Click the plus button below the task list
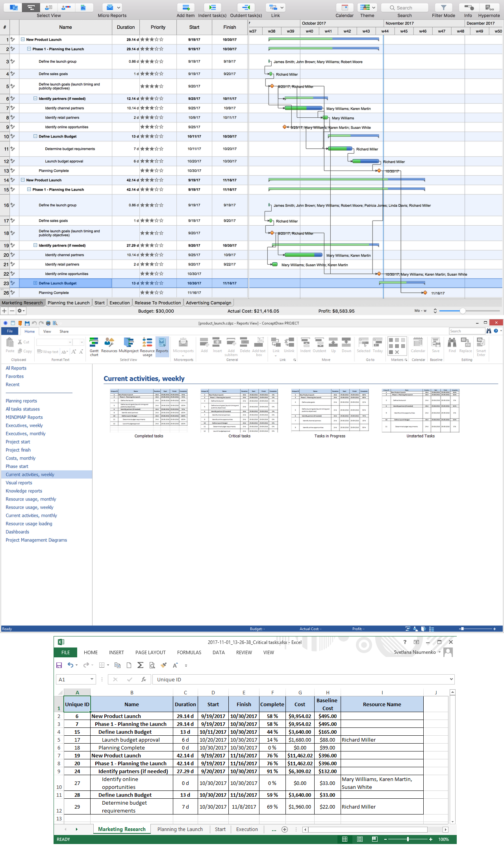Viewport: 504px width, 846px height. pyautogui.click(x=4, y=311)
